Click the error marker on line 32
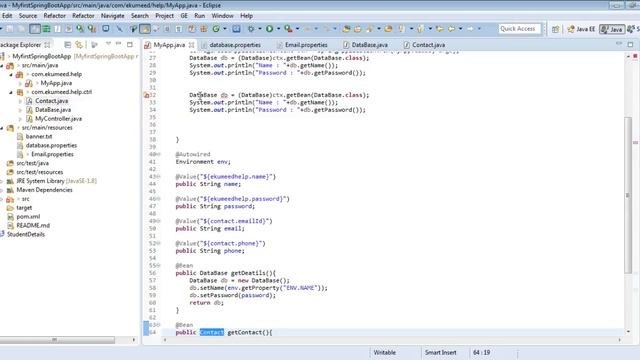The image size is (640, 360). pos(147,95)
